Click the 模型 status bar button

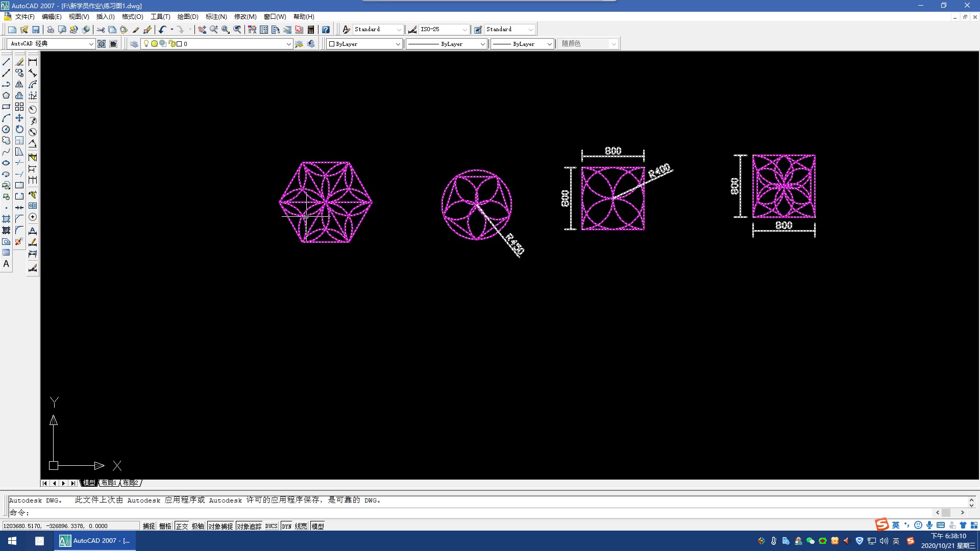[317, 526]
